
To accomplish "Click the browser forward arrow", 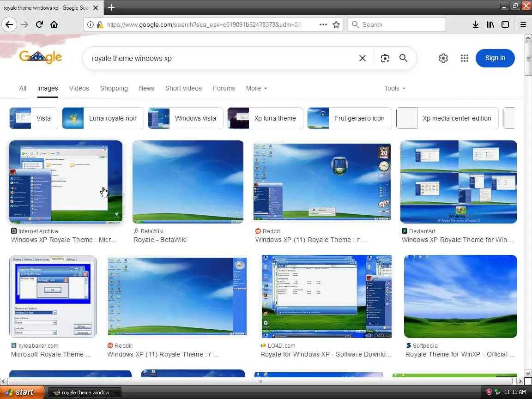I will [24, 24].
